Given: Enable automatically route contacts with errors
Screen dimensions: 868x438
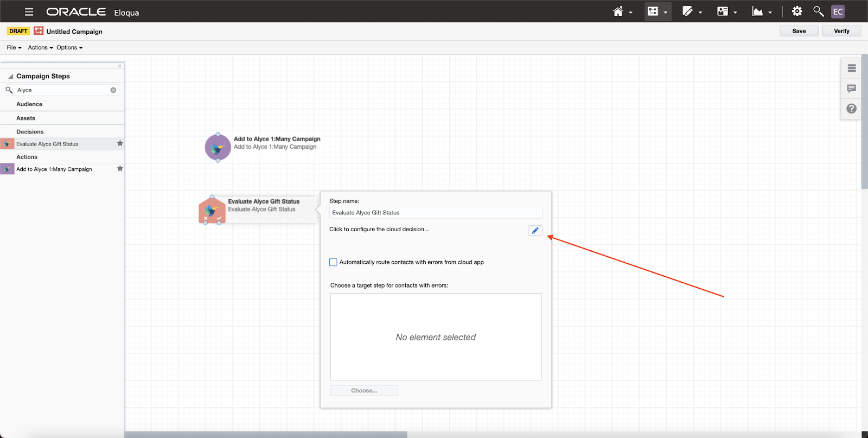Looking at the screenshot, I should (333, 262).
